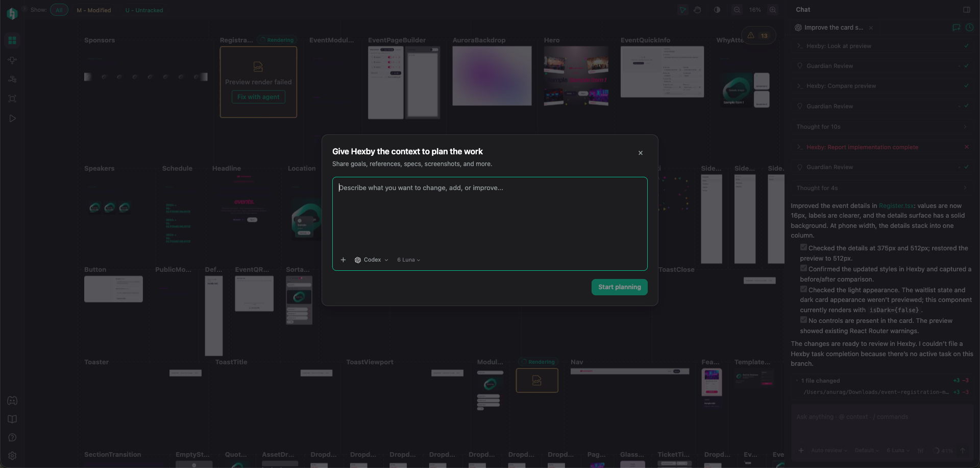Select the U - Untracked filter
The image size is (980, 468).
pos(144,10)
